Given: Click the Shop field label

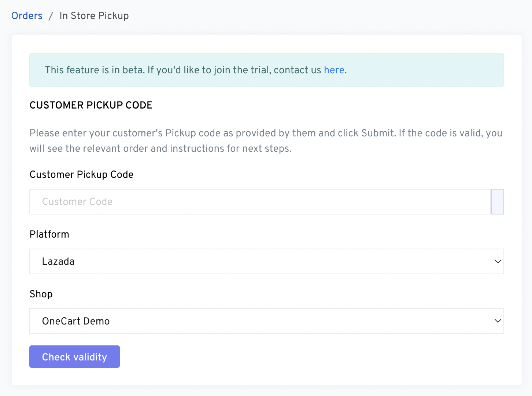Looking at the screenshot, I should [x=41, y=294].
